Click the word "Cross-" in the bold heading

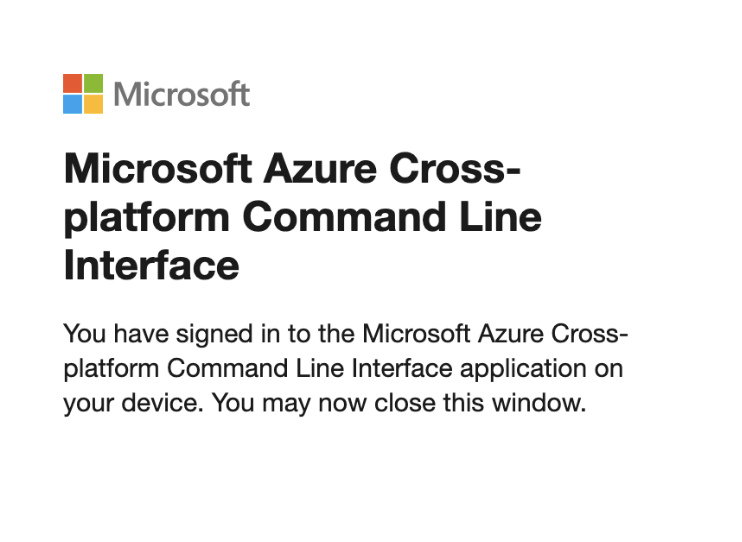[x=455, y=169]
